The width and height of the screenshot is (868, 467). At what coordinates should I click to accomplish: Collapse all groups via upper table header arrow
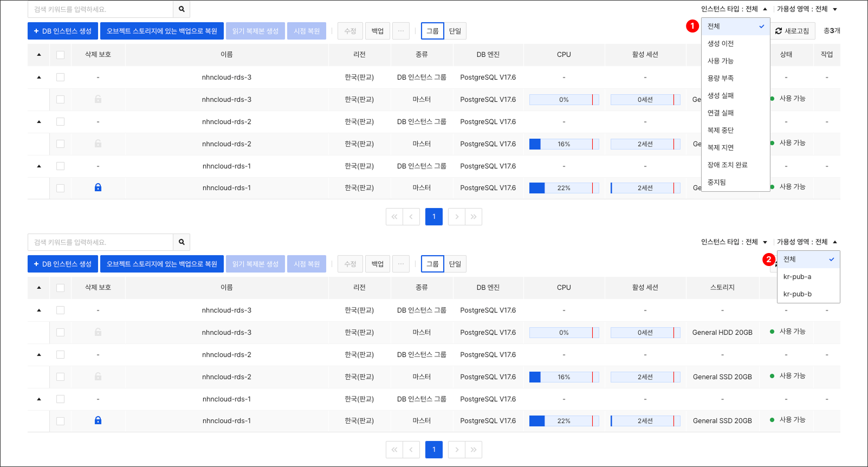39,55
